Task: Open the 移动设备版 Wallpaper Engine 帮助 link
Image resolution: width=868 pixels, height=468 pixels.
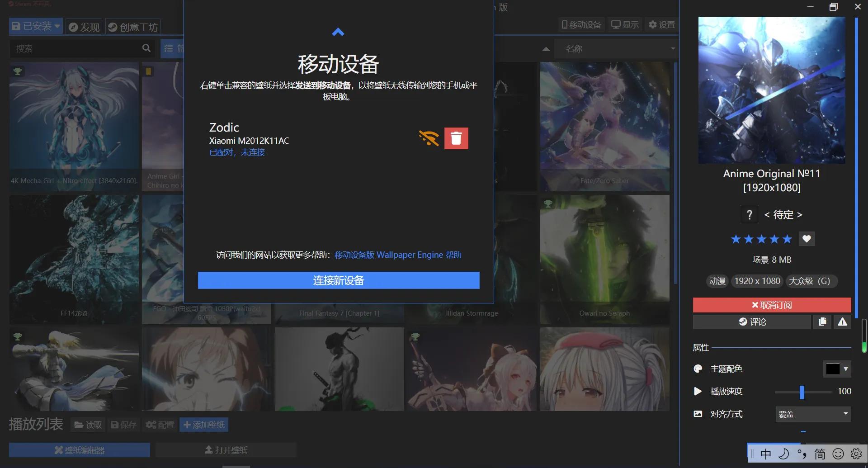Action: tap(398, 255)
